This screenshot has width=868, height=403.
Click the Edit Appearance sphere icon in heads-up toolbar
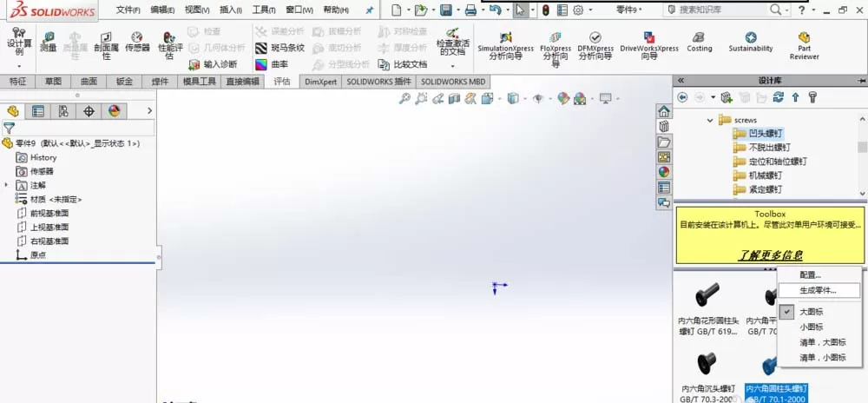click(563, 98)
